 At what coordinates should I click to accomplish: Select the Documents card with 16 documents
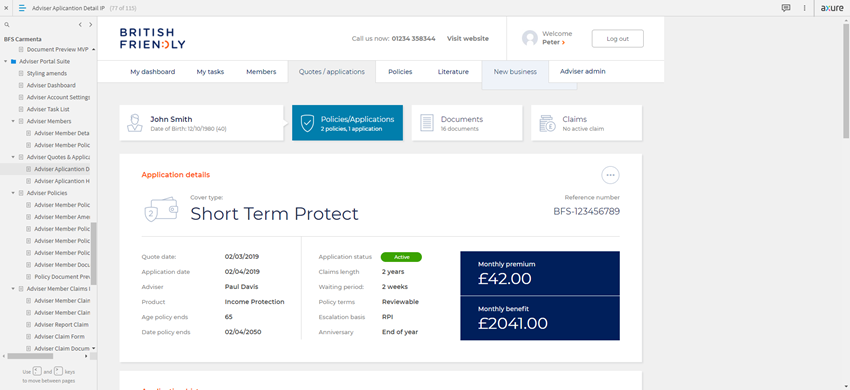pyautogui.click(x=467, y=123)
